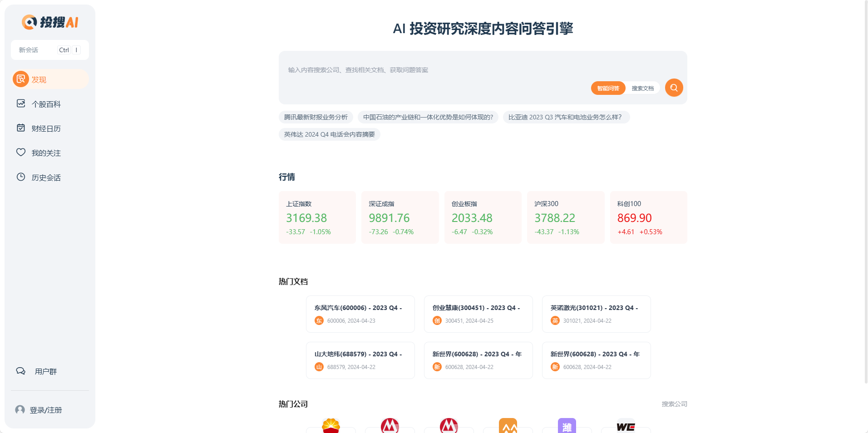
Task: Choose suggestion about 中国石油的产业链和一体化优势
Action: 428,117
